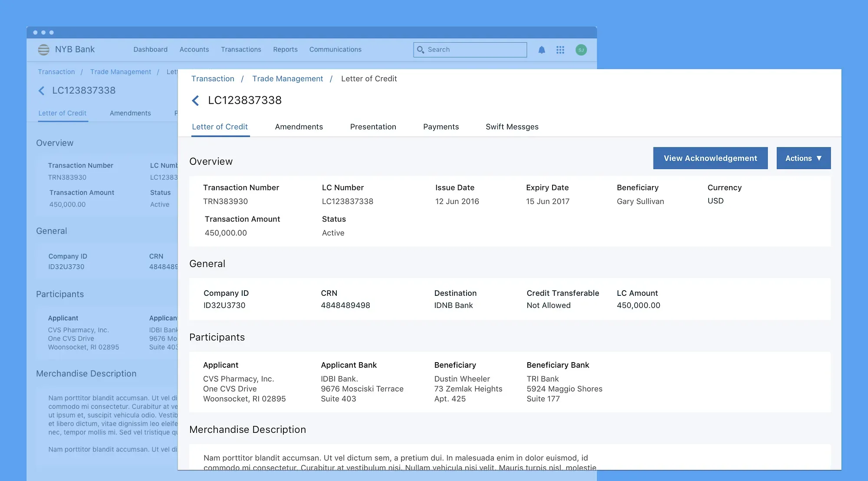Click the search magnifier icon
The image size is (868, 481).
pos(420,50)
